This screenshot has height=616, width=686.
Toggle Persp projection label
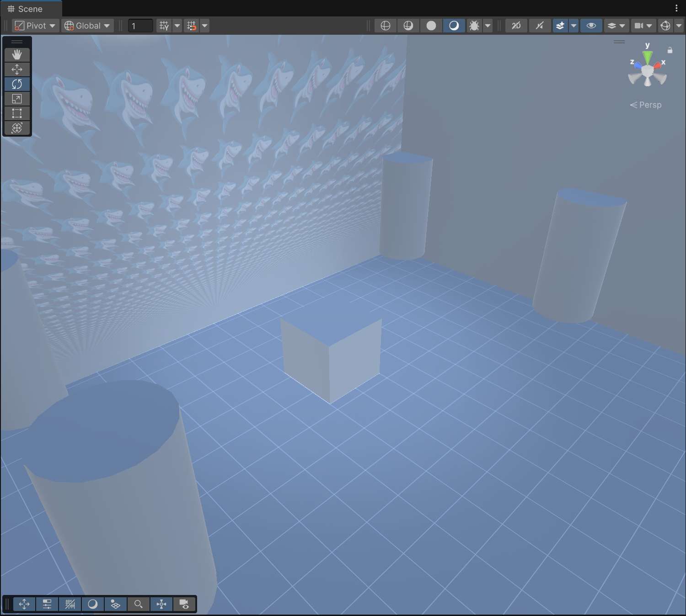tap(646, 105)
